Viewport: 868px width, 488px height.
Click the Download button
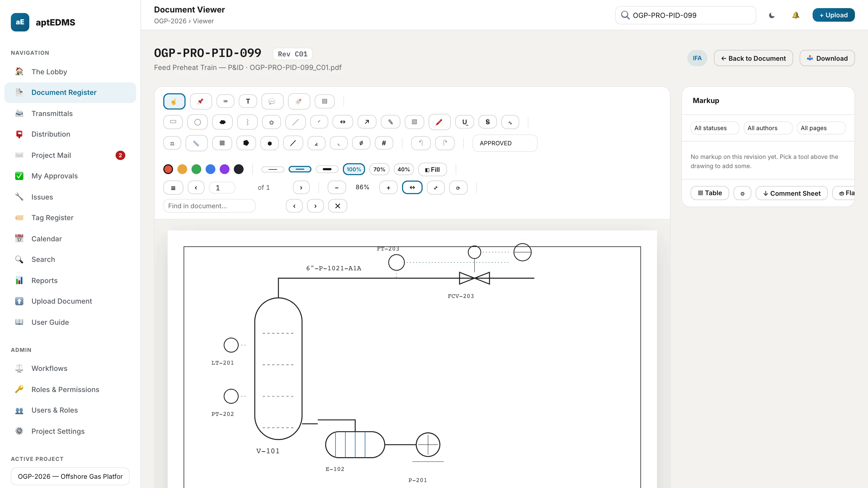click(827, 58)
